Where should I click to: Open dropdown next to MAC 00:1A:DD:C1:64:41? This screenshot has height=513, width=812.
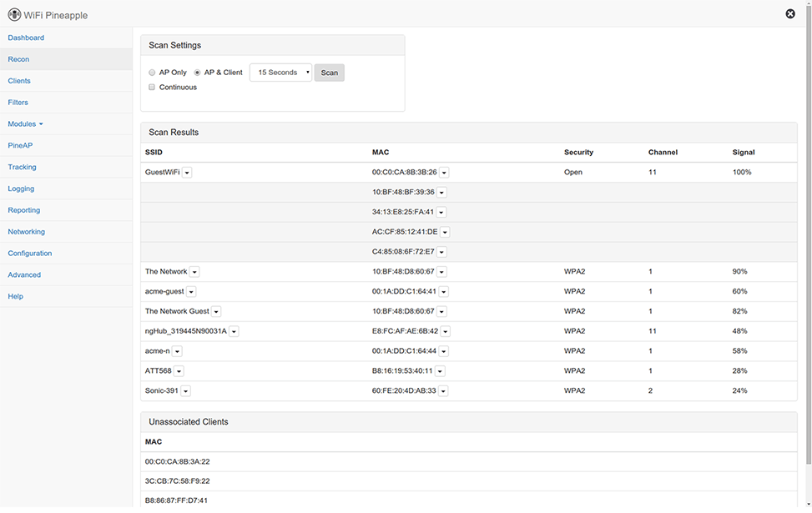coord(444,292)
